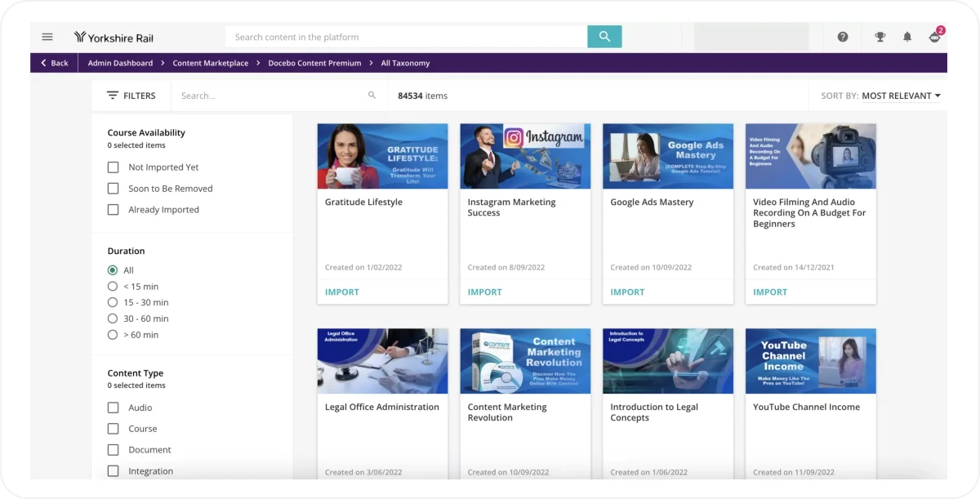
Task: Click the All Taxonomy breadcrumb
Action: (x=405, y=63)
